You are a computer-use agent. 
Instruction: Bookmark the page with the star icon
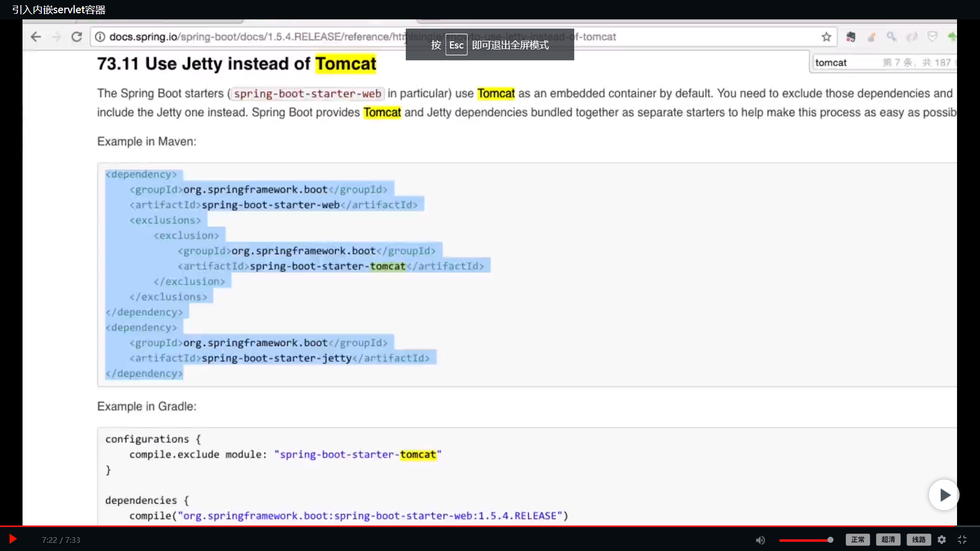(826, 37)
